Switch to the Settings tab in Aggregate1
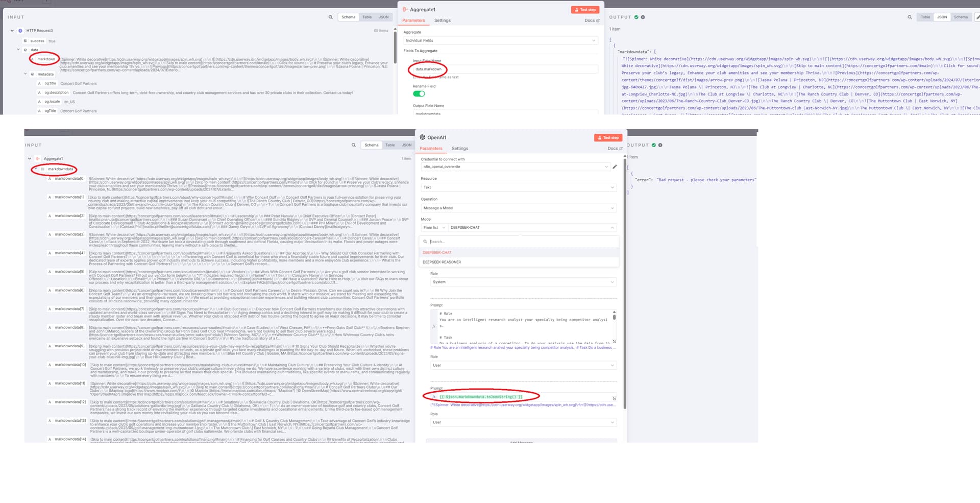 pos(443,20)
